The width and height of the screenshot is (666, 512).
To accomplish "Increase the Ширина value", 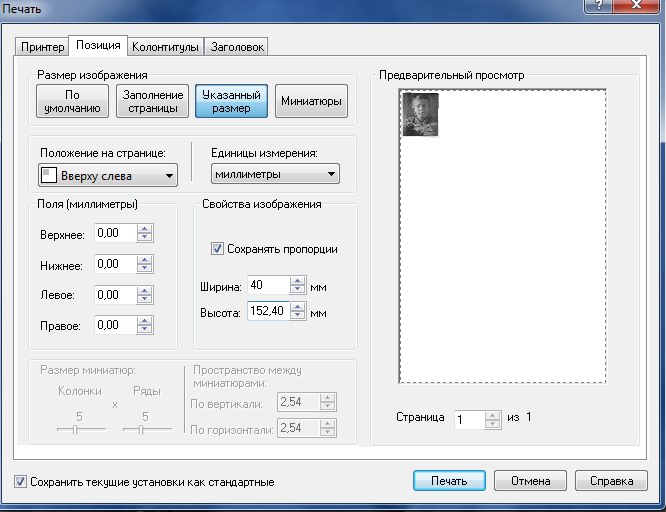I will [x=297, y=281].
